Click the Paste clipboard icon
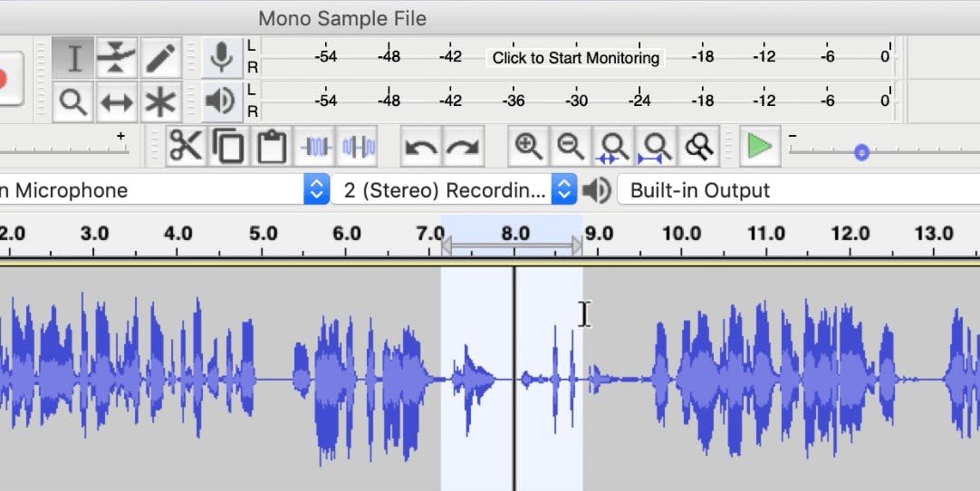 coord(272,146)
